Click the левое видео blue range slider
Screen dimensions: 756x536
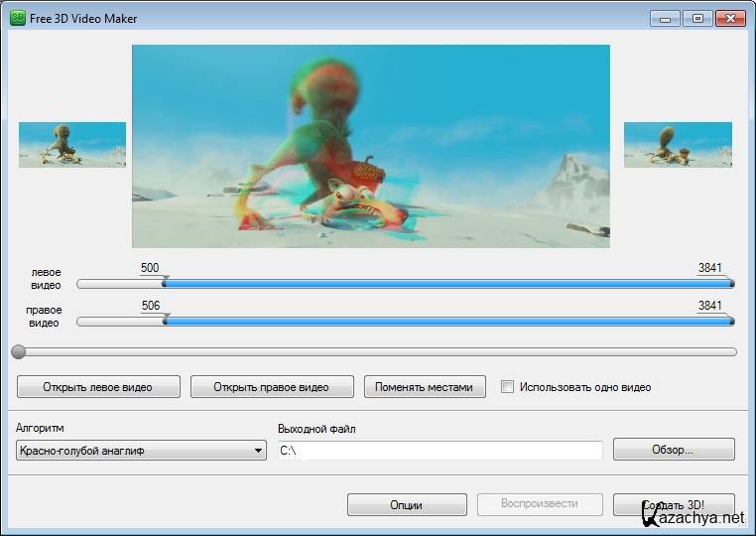coord(446,284)
